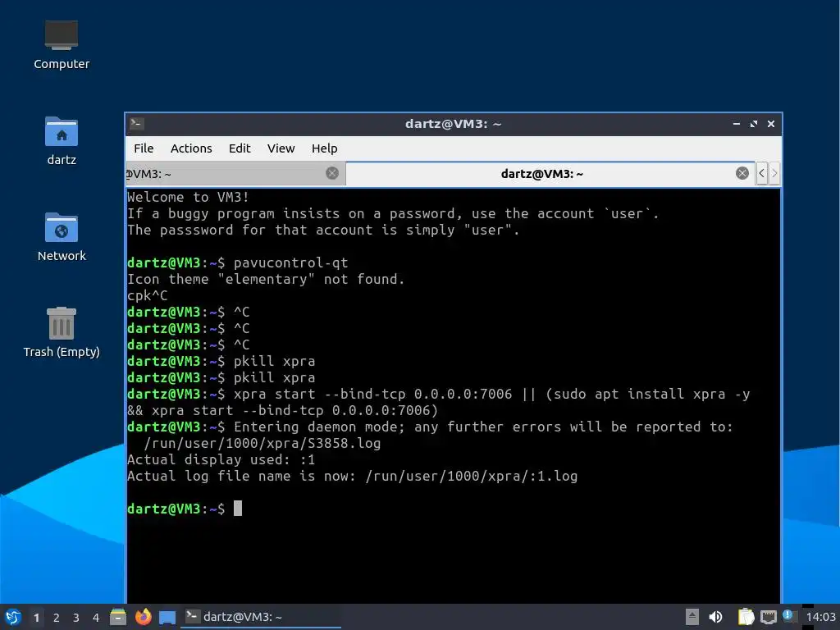Launch the file manager from the panel

(x=118, y=617)
